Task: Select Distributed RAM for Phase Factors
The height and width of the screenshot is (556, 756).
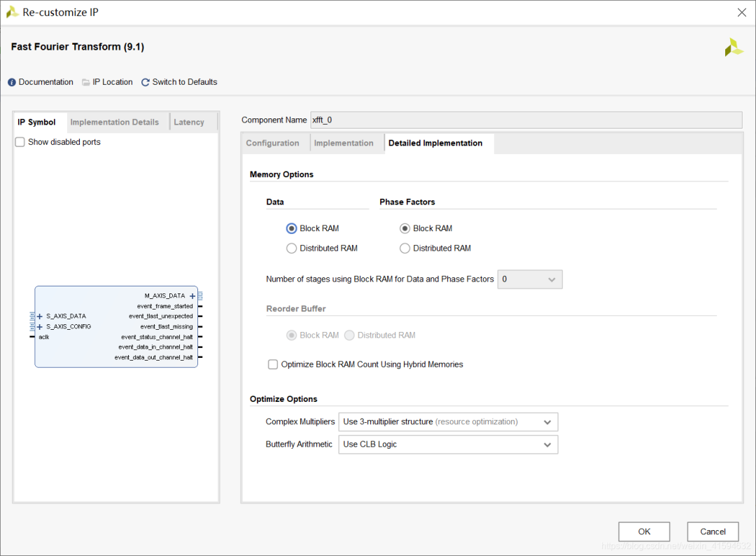Action: (405, 249)
